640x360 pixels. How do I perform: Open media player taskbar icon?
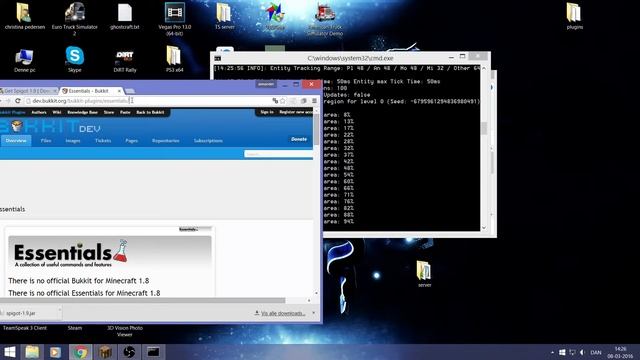click(x=56, y=352)
